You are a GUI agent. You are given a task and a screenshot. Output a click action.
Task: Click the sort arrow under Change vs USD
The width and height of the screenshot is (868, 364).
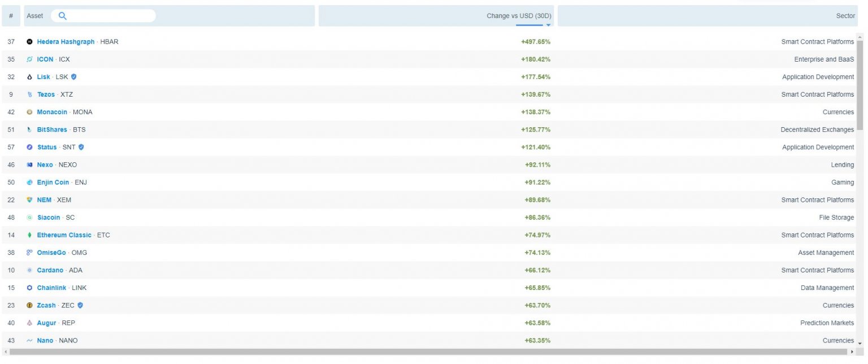click(548, 25)
